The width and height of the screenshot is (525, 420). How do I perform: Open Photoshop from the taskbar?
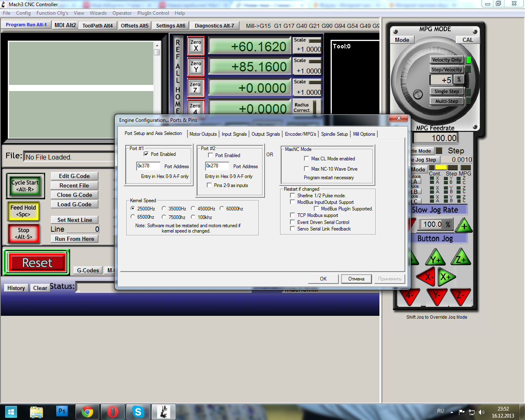pos(62,411)
